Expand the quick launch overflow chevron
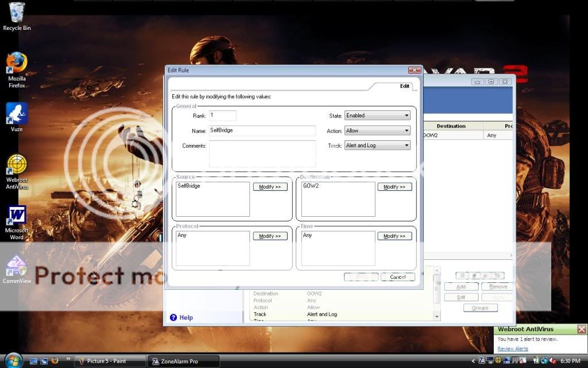 [68, 359]
